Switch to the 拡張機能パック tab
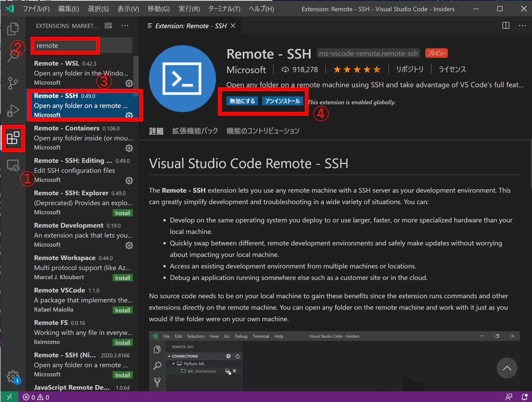Image resolution: width=532 pixels, height=402 pixels. 195,131
